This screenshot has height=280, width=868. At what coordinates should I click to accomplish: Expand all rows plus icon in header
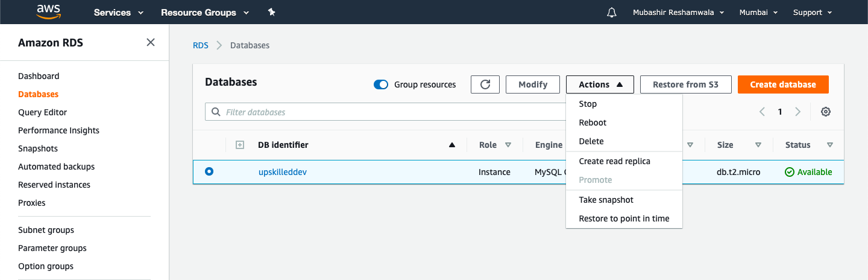point(240,145)
